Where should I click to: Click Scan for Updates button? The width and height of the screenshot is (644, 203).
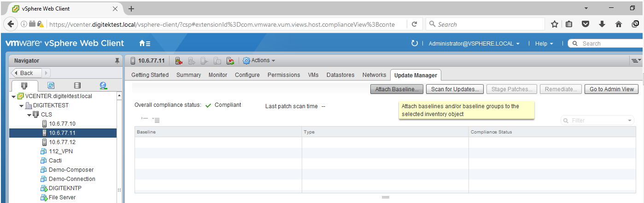click(455, 89)
